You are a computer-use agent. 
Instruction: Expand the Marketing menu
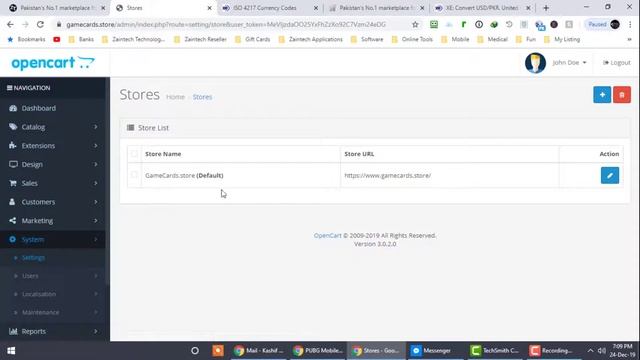click(53, 221)
